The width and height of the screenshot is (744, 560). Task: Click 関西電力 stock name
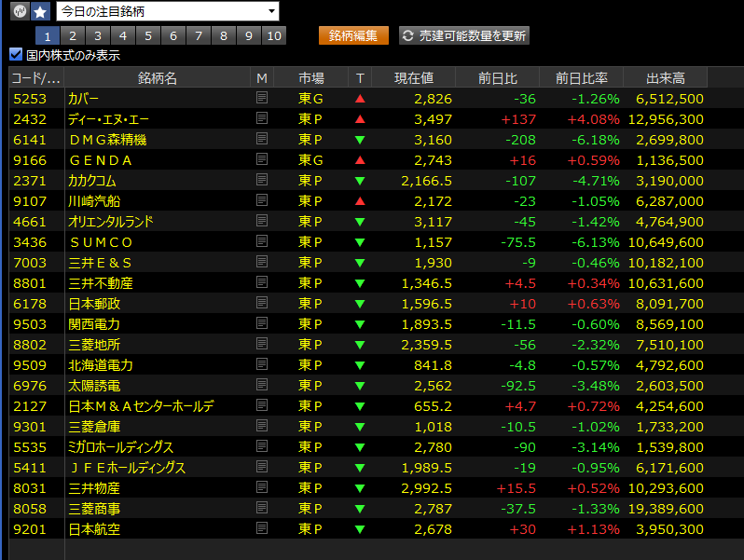pos(94,324)
